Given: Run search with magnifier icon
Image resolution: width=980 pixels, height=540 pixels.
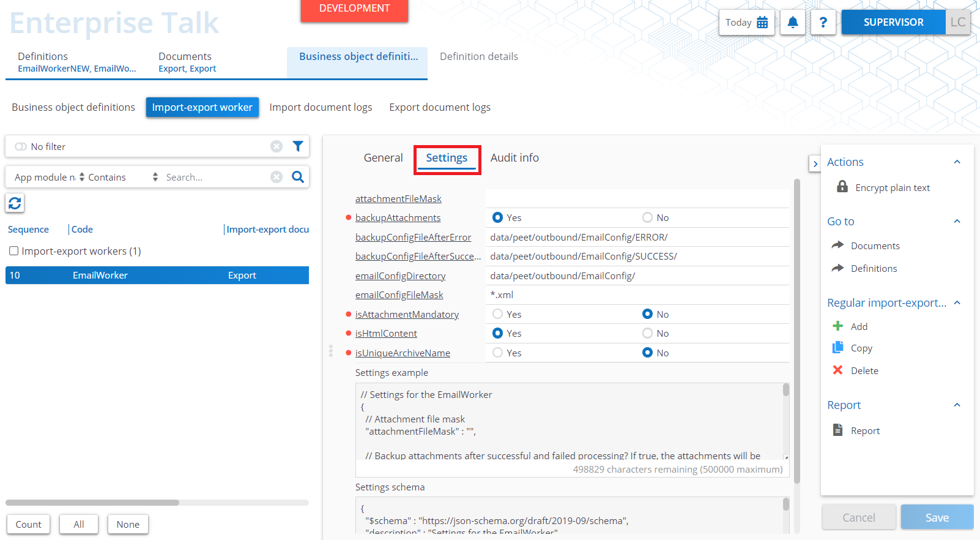Looking at the screenshot, I should pos(298,177).
